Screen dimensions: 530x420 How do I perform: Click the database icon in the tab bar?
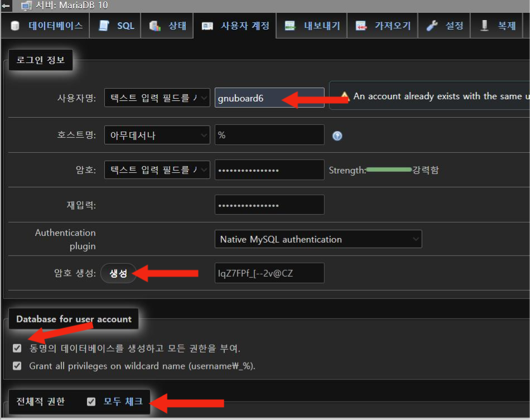[15, 26]
